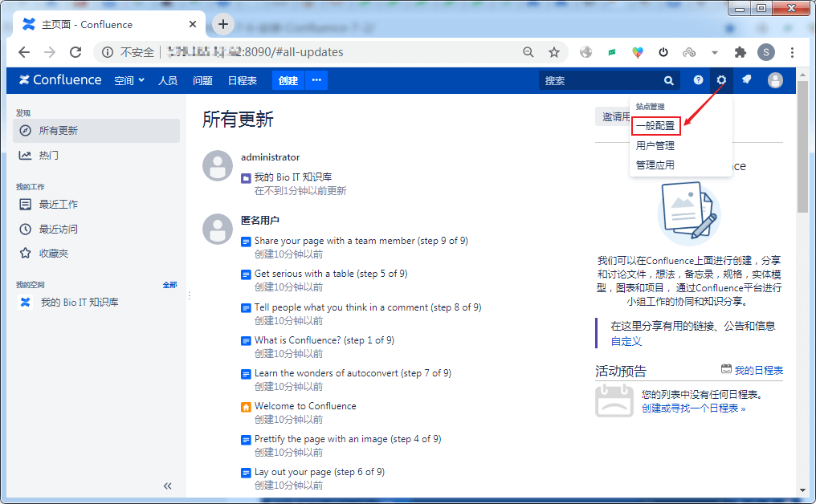
Task: Click the scrollbar down arrow
Action: (x=802, y=490)
